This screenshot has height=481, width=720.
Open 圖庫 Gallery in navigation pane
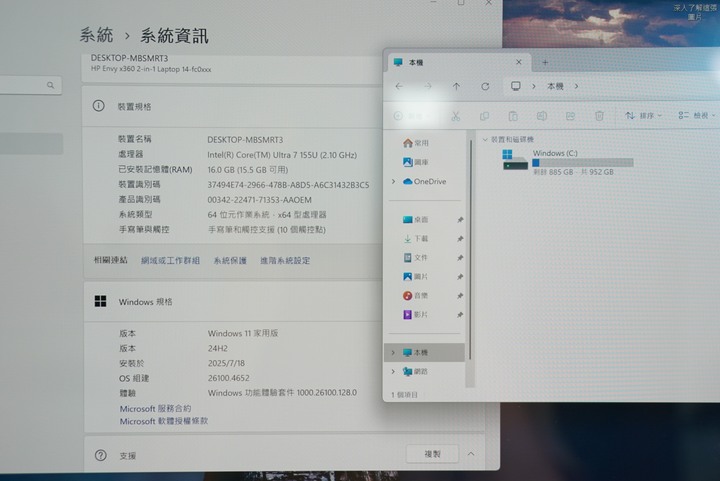click(416, 162)
